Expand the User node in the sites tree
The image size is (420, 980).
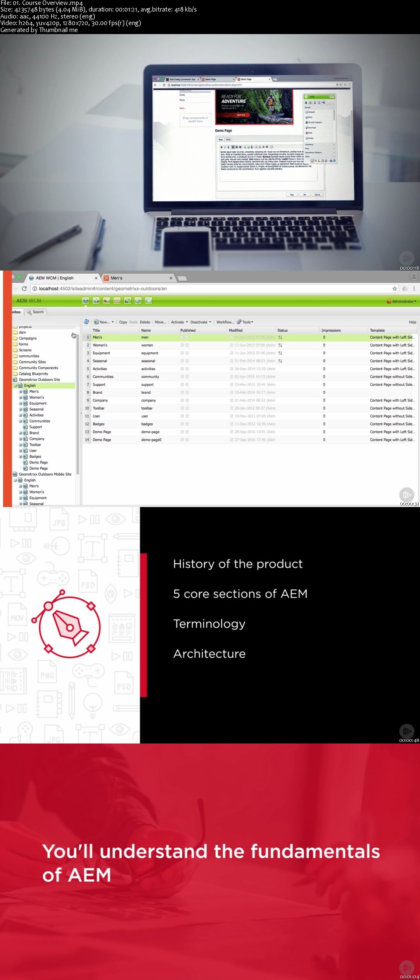click(x=21, y=451)
